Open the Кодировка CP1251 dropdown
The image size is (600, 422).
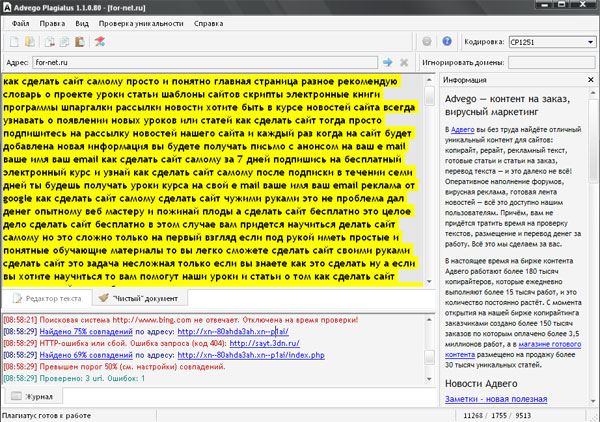click(552, 42)
